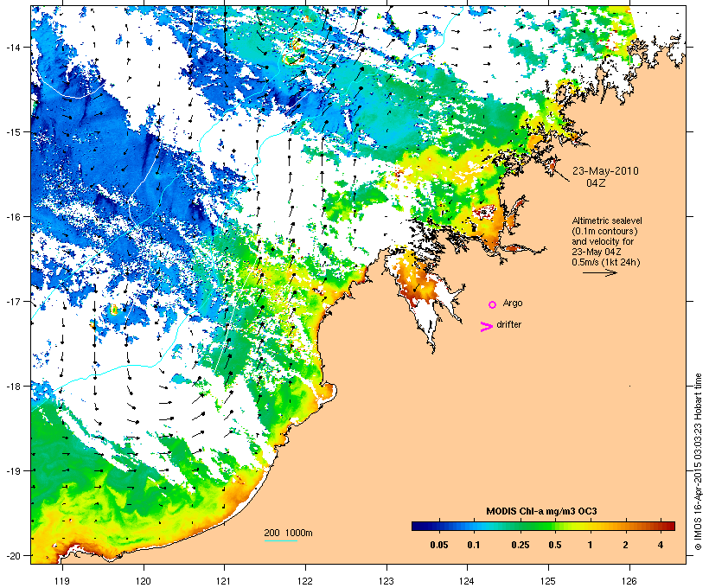709x588 pixels.
Task: Click the colorbar value 1
Action: click(590, 545)
